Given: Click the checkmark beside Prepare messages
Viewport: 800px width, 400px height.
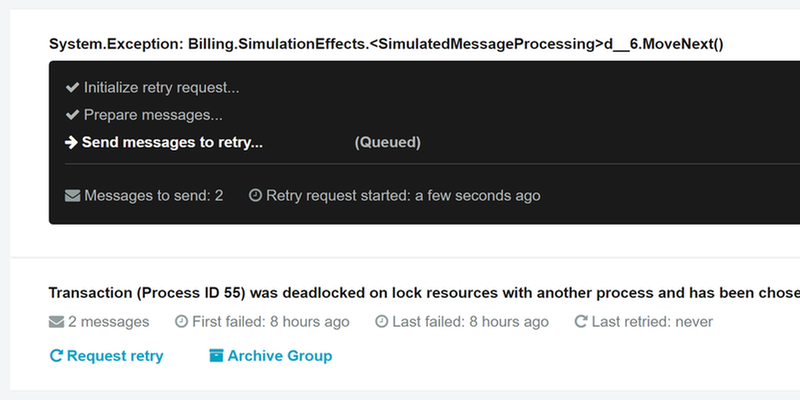Looking at the screenshot, I should [x=72, y=115].
